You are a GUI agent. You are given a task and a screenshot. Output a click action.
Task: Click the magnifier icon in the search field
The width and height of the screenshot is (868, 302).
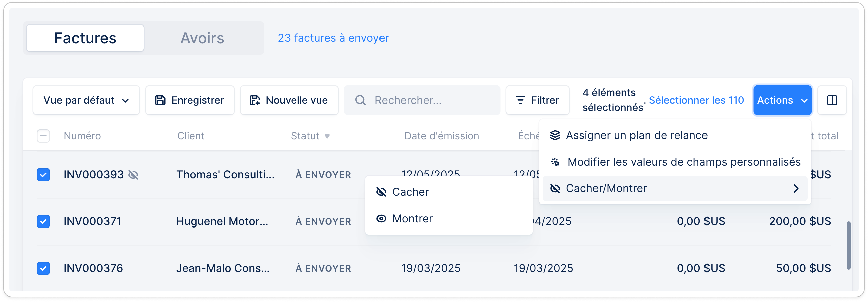360,100
